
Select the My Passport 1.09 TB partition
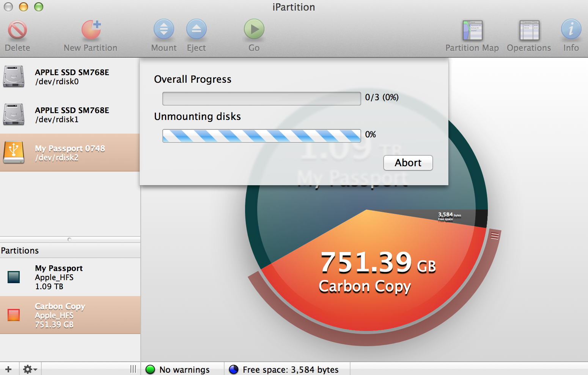70,277
